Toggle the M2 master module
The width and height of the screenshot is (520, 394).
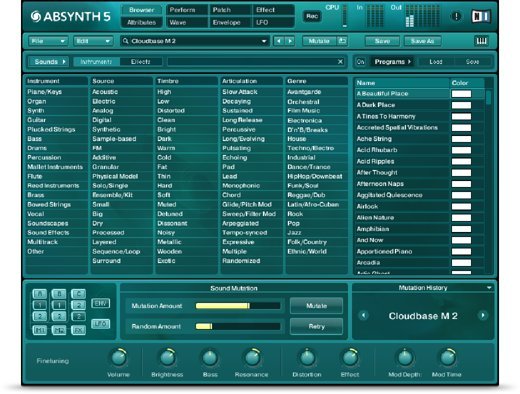59,330
